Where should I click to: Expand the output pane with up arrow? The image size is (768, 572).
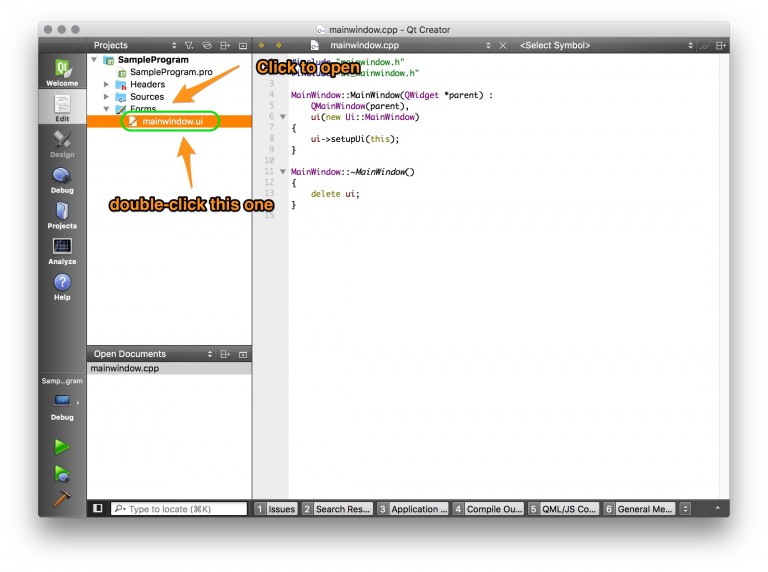point(717,508)
